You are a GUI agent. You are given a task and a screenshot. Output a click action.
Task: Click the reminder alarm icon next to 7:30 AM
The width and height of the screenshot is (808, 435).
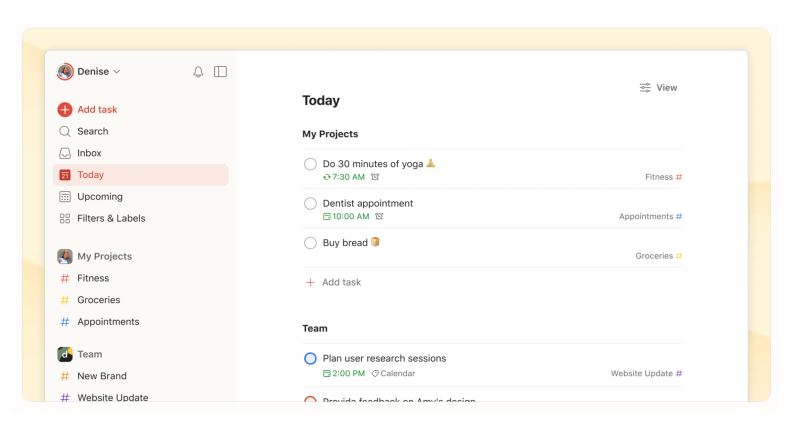coord(375,177)
